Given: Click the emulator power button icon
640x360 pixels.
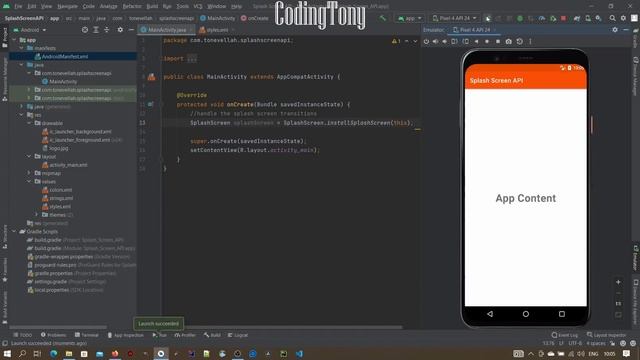Looking at the screenshot, I should [x=426, y=41].
